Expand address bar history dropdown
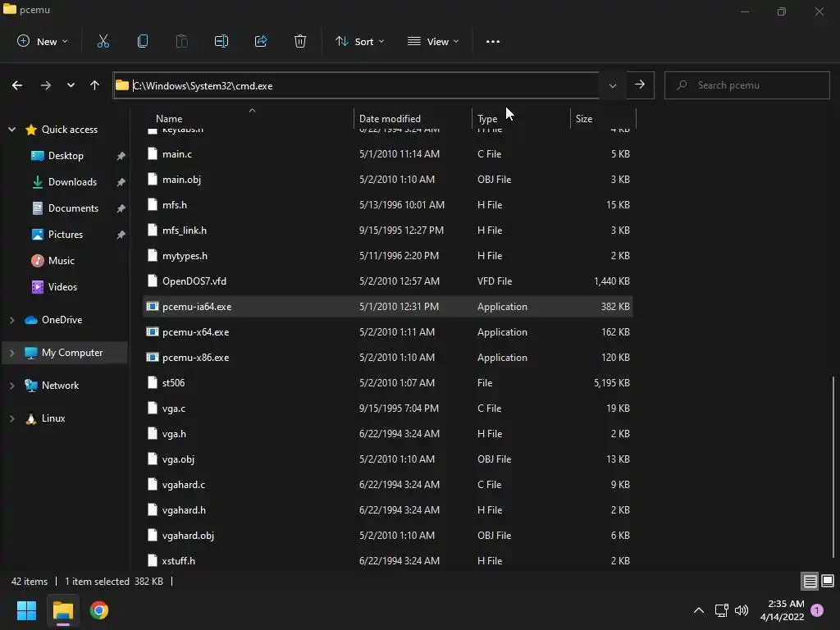 coord(612,85)
